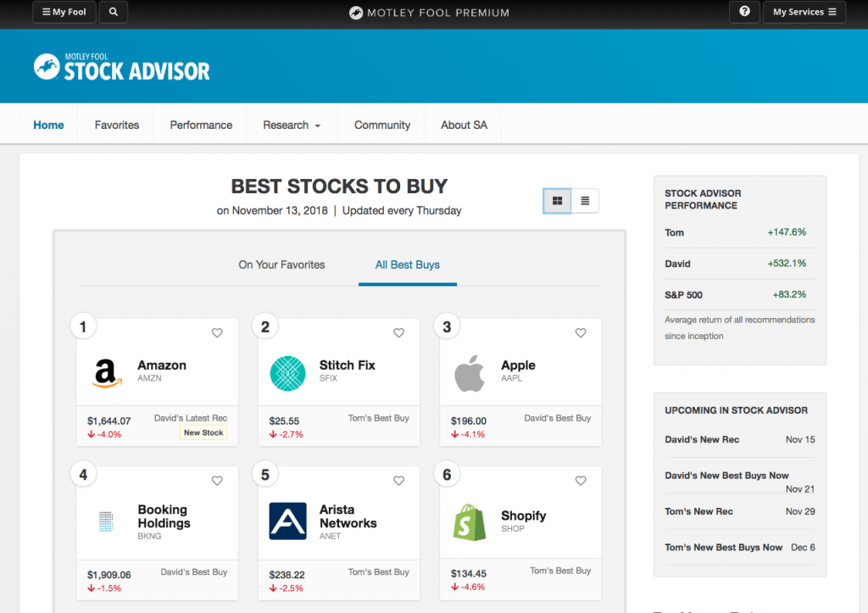Open the Performance page link
Image resolution: width=868 pixels, height=613 pixels.
point(199,124)
